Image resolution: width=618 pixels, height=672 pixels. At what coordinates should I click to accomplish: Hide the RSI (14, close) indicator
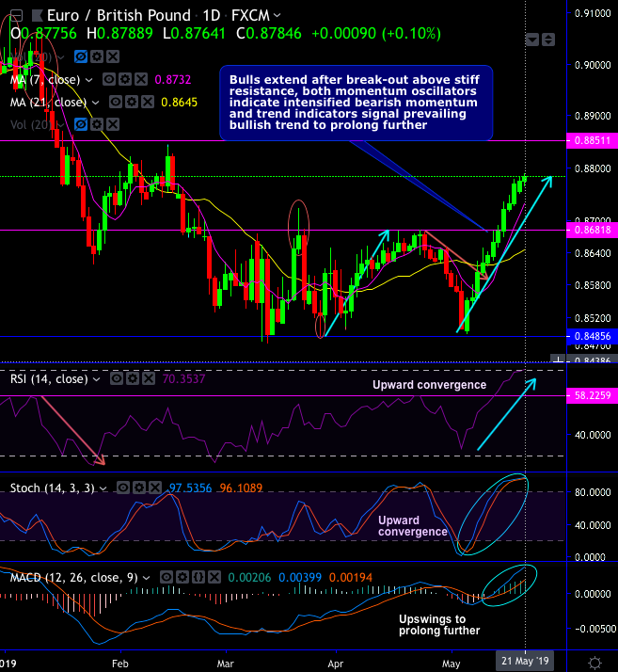coord(117,379)
